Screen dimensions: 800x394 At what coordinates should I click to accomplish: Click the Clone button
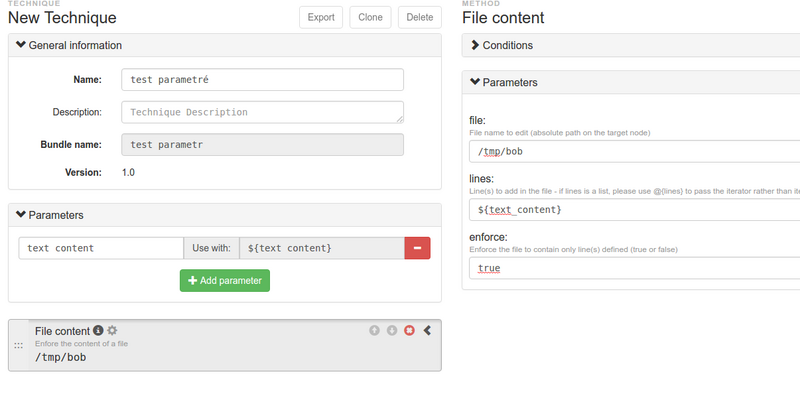click(x=370, y=17)
